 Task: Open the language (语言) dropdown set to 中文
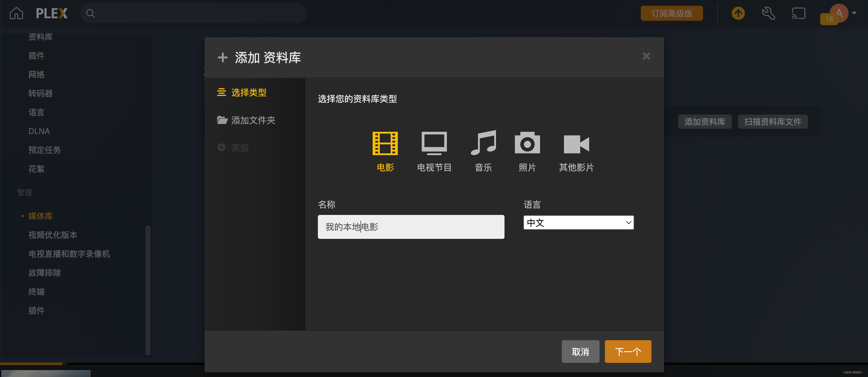(578, 223)
